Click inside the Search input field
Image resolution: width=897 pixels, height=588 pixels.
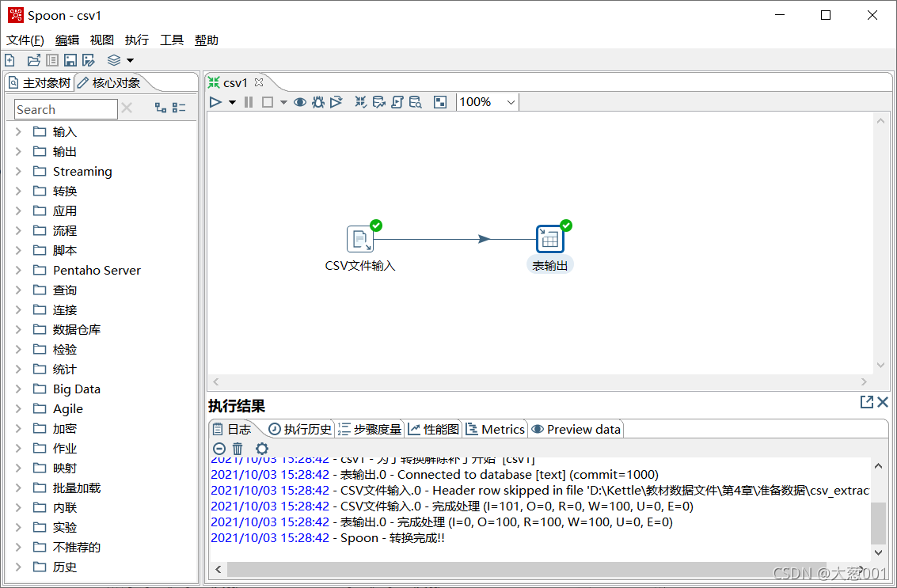pos(65,108)
